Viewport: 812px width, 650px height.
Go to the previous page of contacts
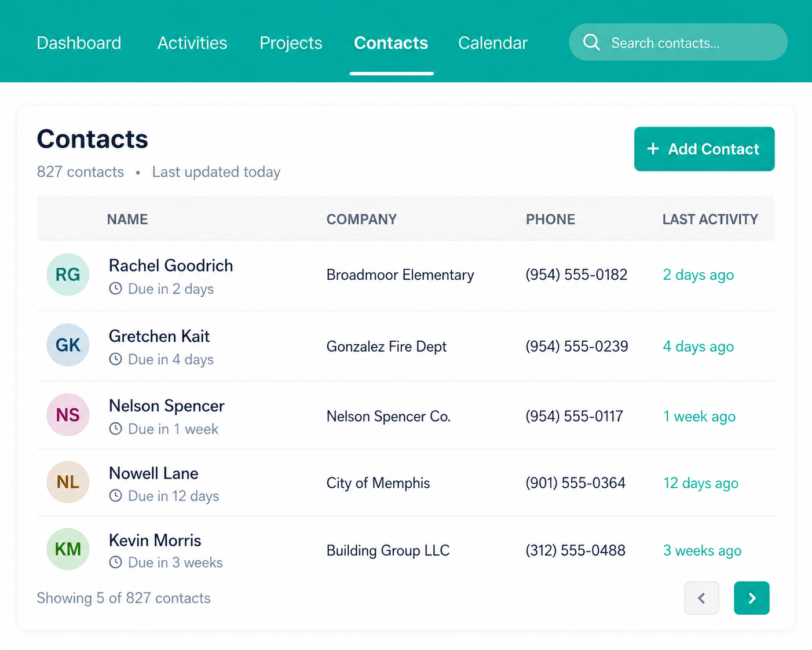[x=701, y=598]
